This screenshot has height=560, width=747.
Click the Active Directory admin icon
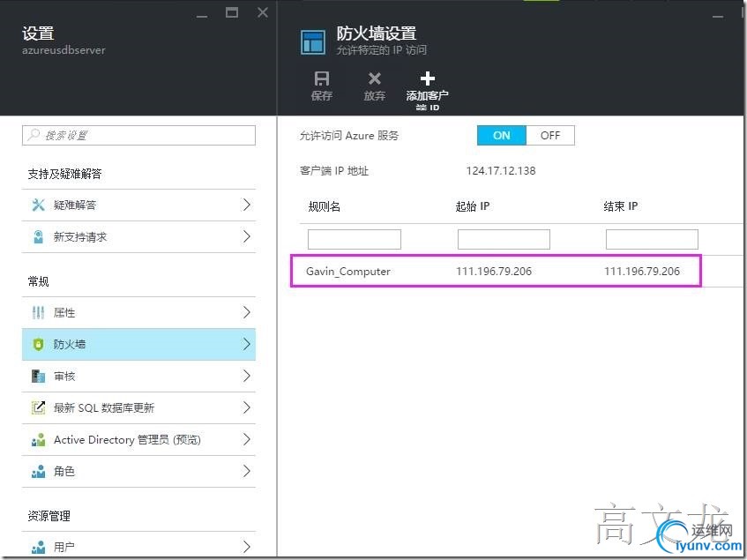point(38,439)
